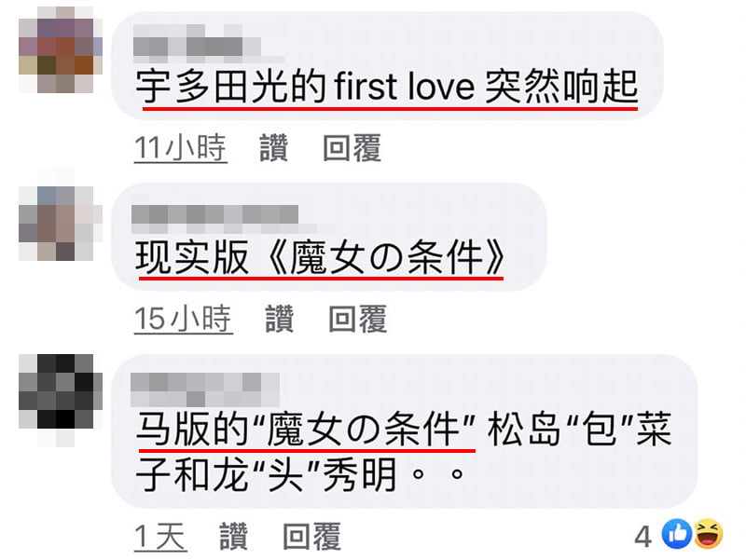The height and width of the screenshot is (560, 746).
Task: Click the 15小時 timestamp link
Action: (x=183, y=320)
